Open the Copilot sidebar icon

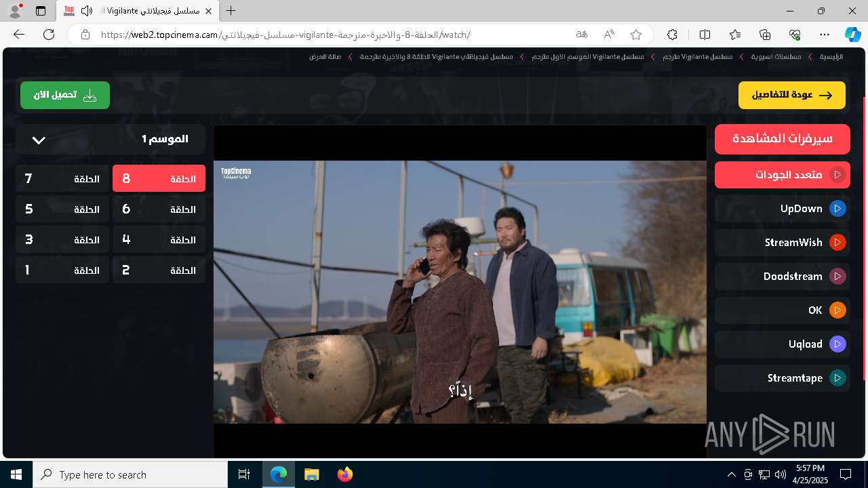(852, 35)
